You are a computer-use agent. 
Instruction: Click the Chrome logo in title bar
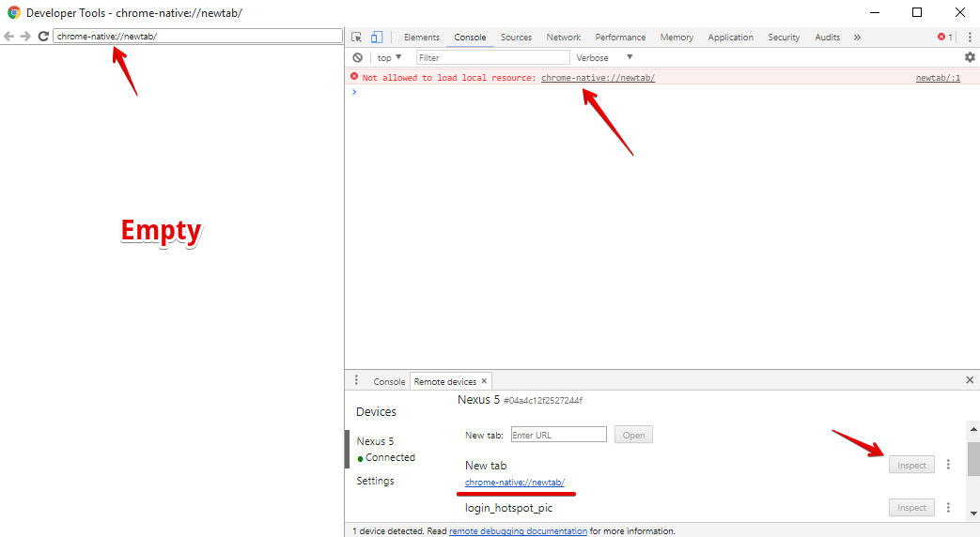pyautogui.click(x=14, y=12)
